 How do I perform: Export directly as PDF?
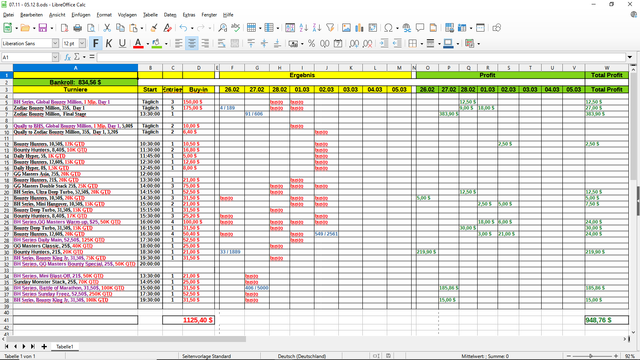pos(64,28)
